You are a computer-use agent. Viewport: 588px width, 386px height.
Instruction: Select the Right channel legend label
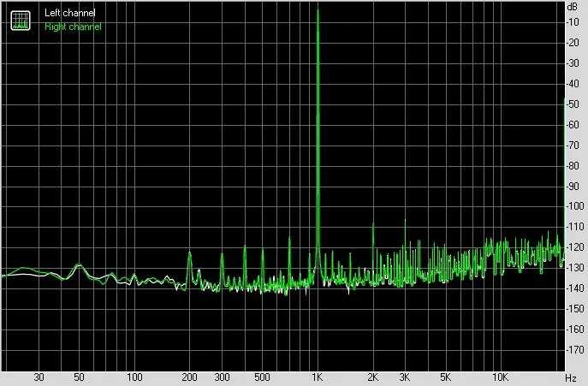73,27
